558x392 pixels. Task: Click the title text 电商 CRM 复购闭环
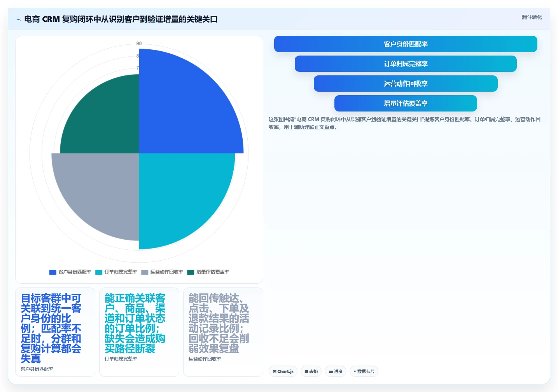point(121,19)
